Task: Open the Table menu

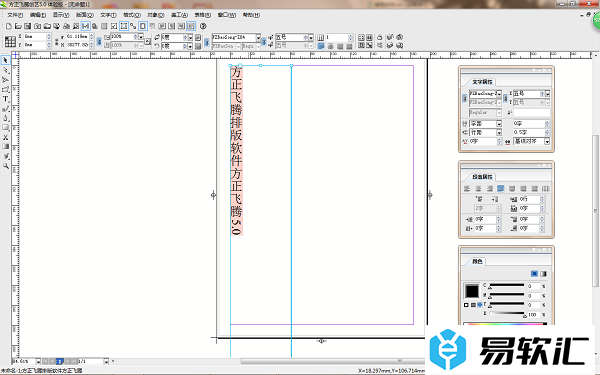Action: 203,15
